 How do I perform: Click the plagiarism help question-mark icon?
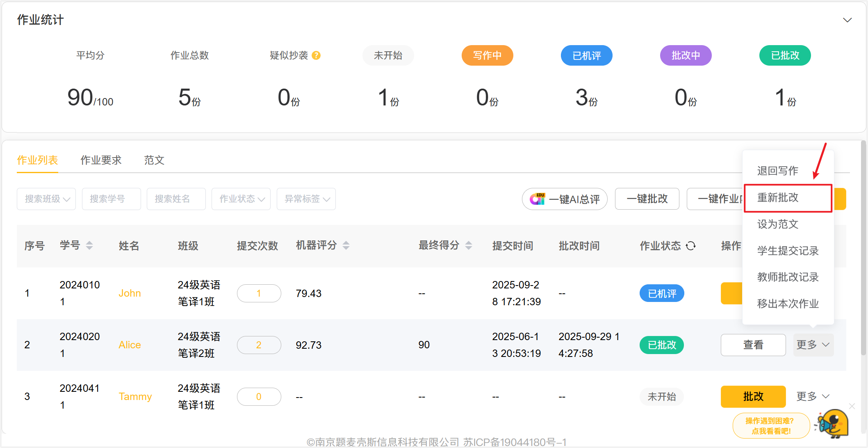click(316, 55)
